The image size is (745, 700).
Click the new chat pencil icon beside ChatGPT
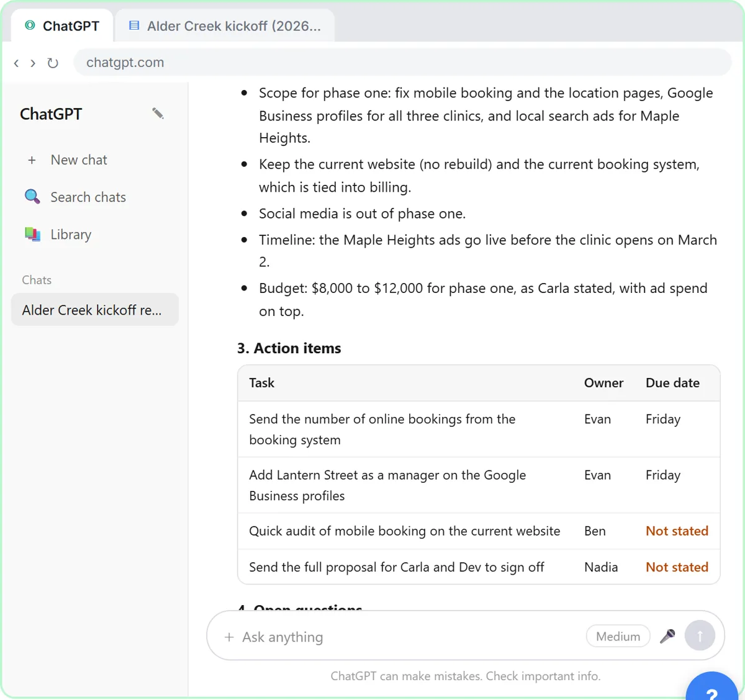click(158, 113)
